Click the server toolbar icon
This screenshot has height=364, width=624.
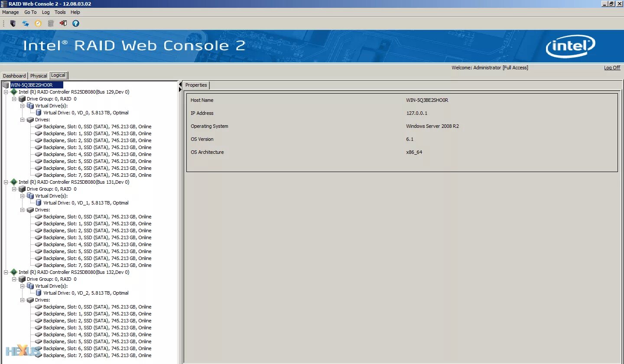tap(13, 23)
